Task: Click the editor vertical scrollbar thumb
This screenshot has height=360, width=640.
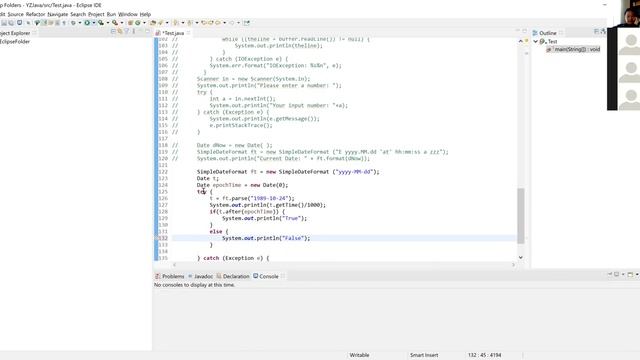Action: [521, 216]
